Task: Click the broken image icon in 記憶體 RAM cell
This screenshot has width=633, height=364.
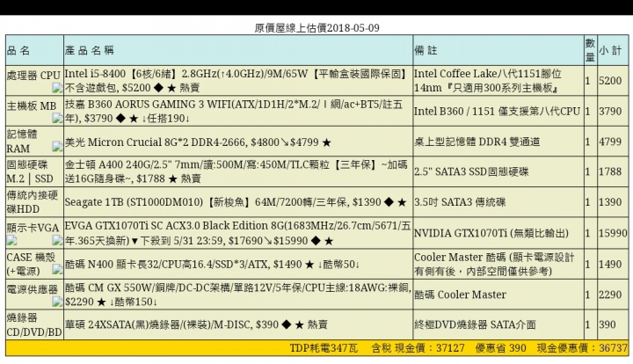Action: pos(57,146)
